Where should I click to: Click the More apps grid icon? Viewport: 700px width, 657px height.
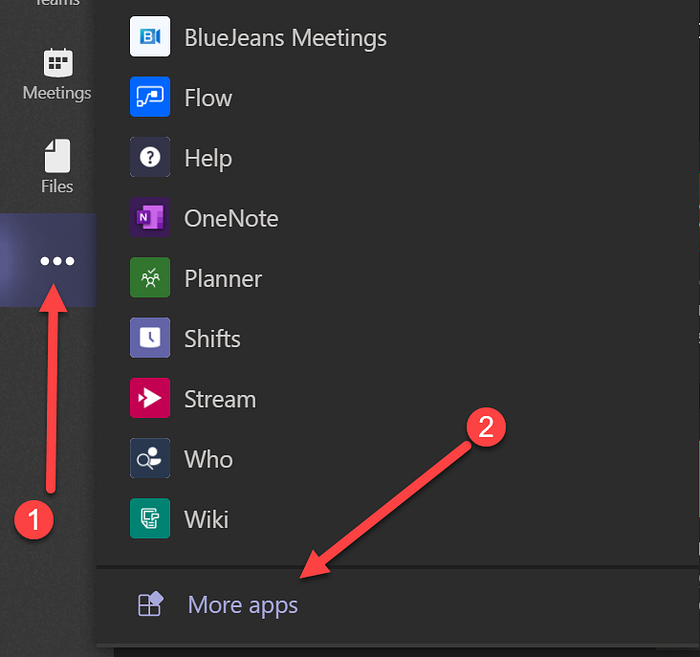coord(150,604)
